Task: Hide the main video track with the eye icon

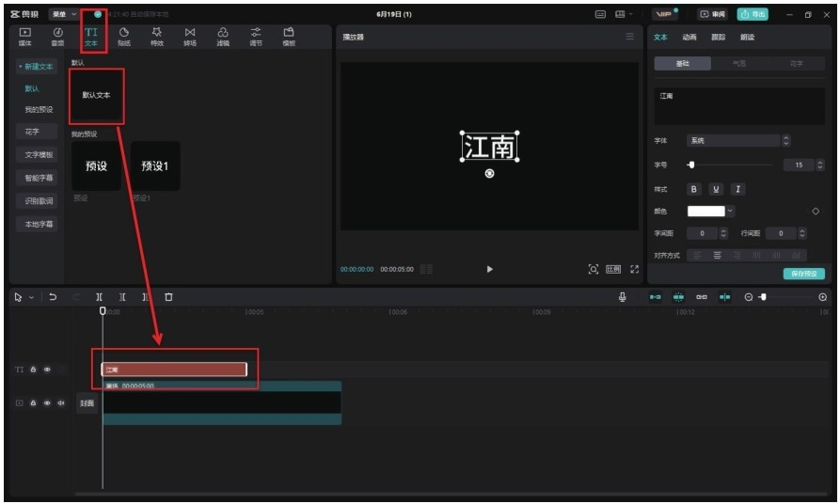Action: click(47, 402)
